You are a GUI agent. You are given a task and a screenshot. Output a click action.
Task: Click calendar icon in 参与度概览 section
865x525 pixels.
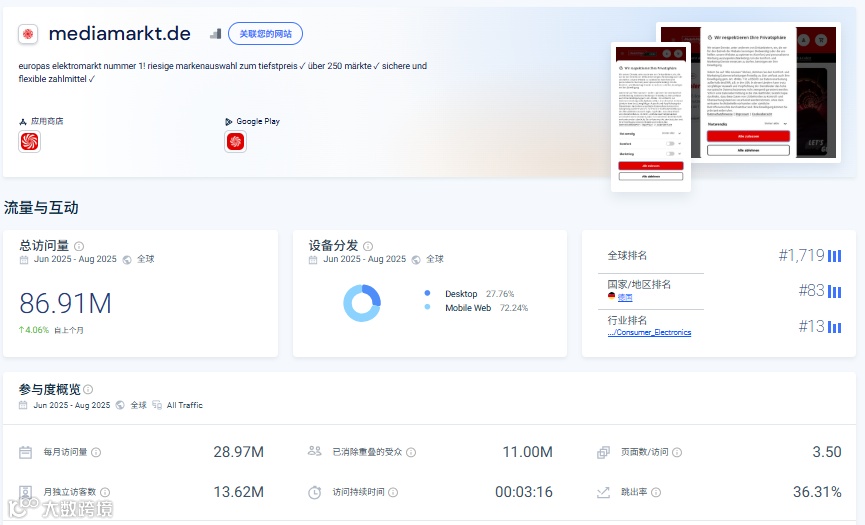pyautogui.click(x=23, y=405)
